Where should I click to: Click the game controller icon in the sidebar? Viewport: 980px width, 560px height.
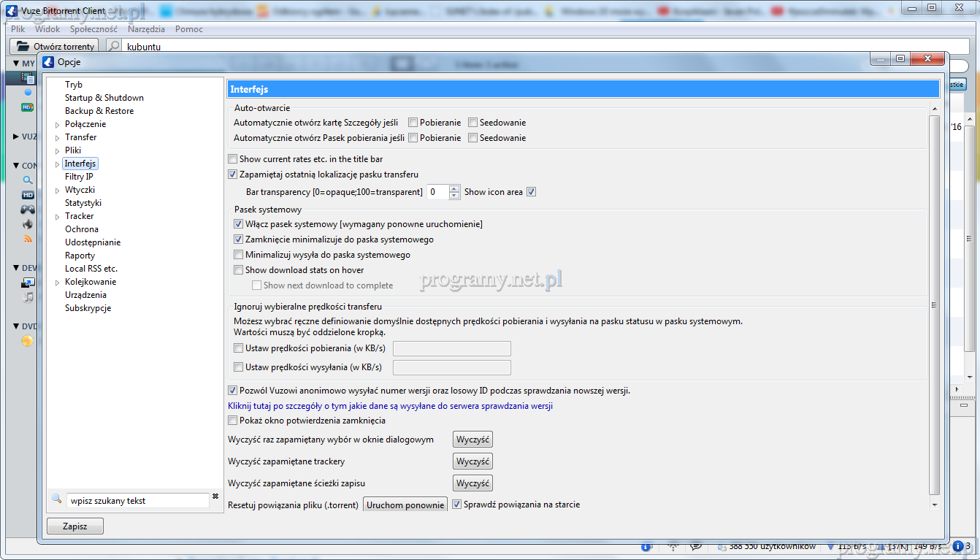point(28,210)
